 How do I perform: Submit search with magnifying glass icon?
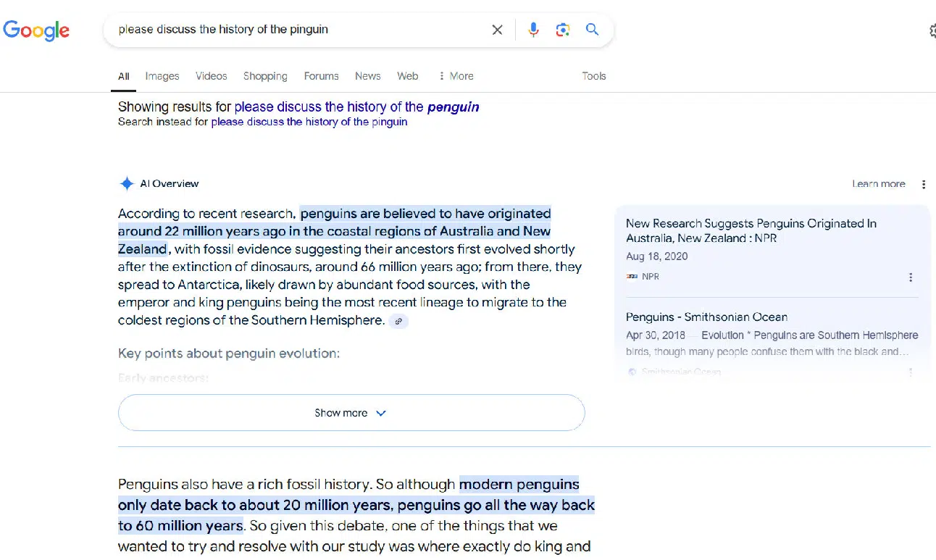(593, 30)
